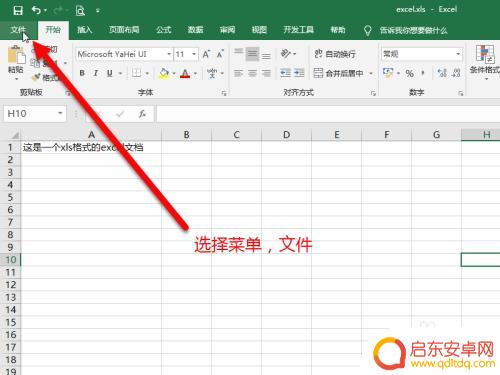Open Customize Quick Access Toolbar dropdown

pos(98,11)
